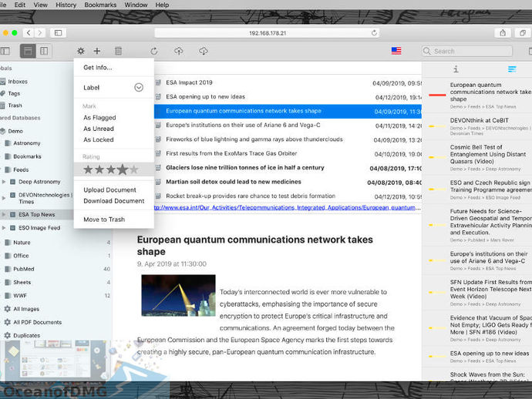This screenshot has width=532, height=399.
Task: Click the Safari share icon
Action: pyautogui.click(x=503, y=33)
